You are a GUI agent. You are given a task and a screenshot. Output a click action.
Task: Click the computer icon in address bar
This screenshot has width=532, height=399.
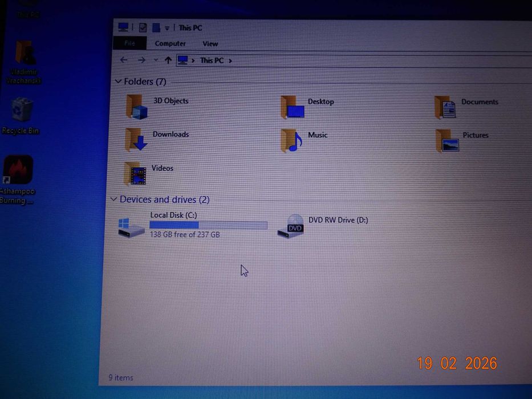click(182, 60)
